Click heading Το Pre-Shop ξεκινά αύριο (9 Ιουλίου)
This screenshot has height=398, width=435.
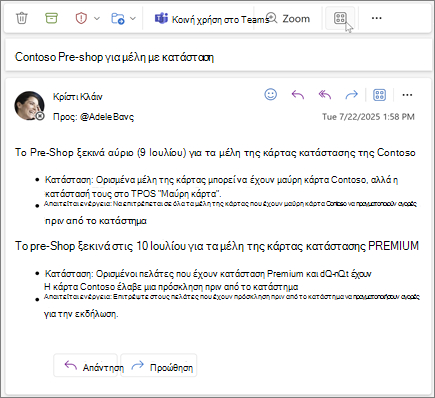pos(215,152)
